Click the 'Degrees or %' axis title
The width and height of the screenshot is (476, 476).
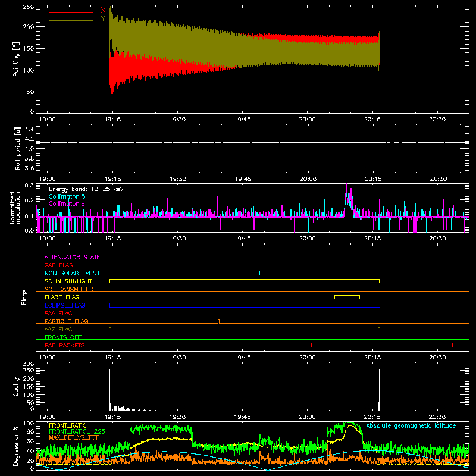pyautogui.click(x=16, y=446)
